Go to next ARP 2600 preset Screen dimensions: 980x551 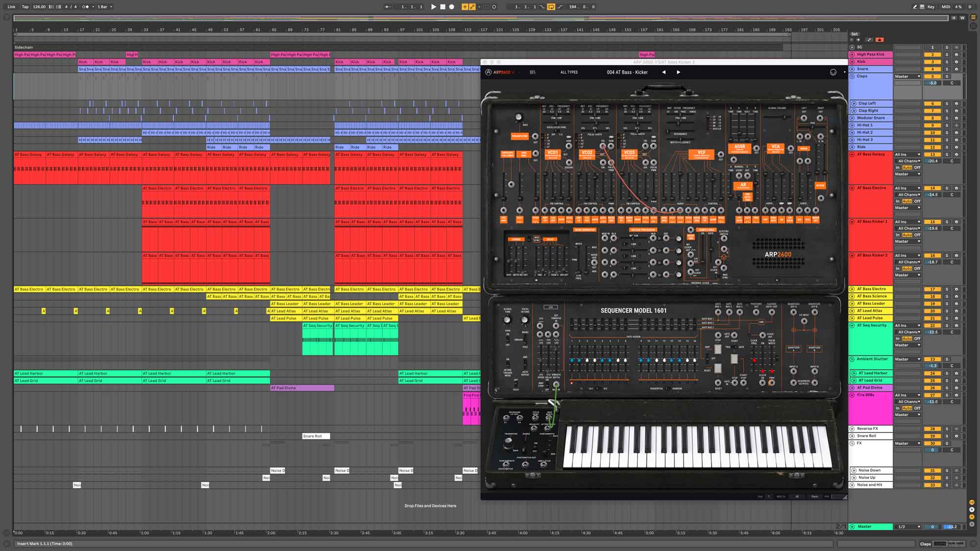tap(678, 72)
